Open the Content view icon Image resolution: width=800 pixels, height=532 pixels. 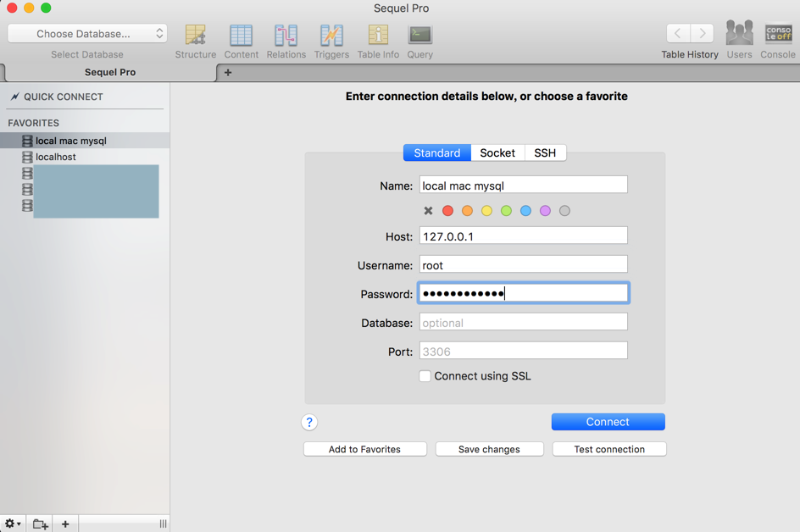pos(241,36)
